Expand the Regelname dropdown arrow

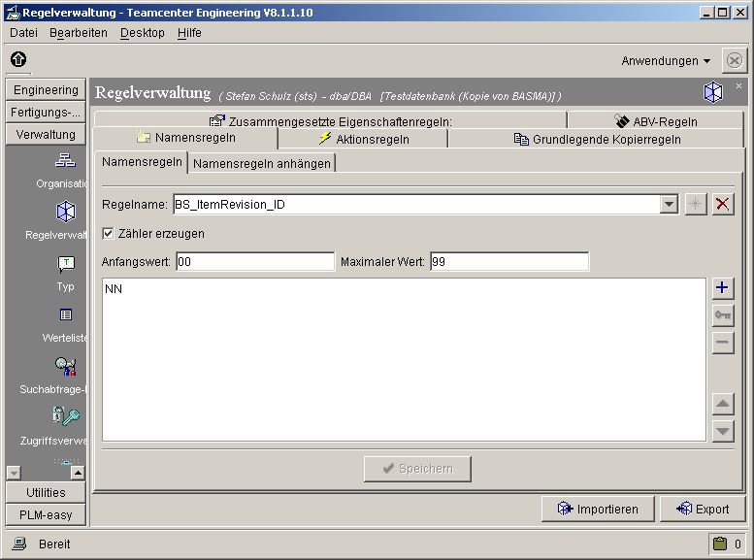pos(669,205)
